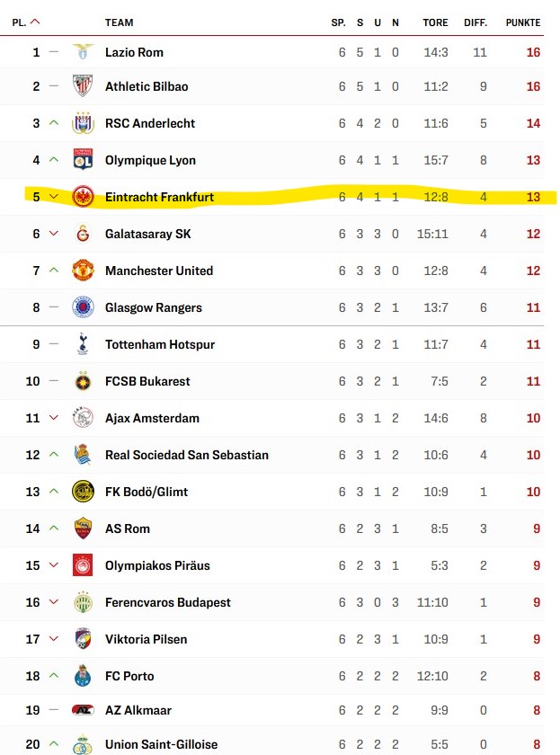
Task: Select the Galatasaray SK club logo
Action: pyautogui.click(x=83, y=234)
